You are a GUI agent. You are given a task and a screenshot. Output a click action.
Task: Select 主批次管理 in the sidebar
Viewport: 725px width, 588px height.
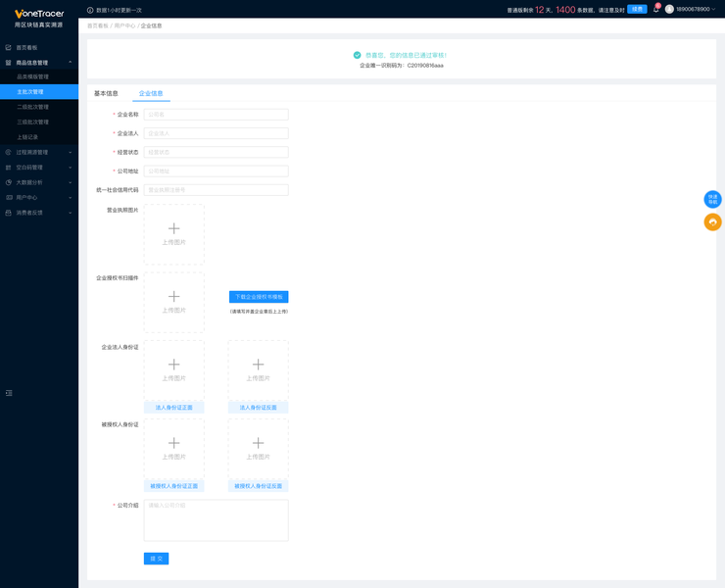coord(39,91)
